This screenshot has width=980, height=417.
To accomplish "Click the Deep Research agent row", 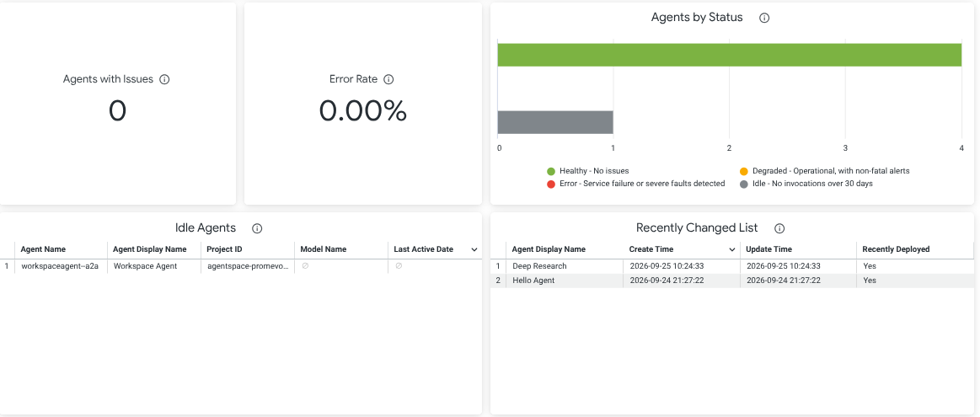I will point(732,266).
